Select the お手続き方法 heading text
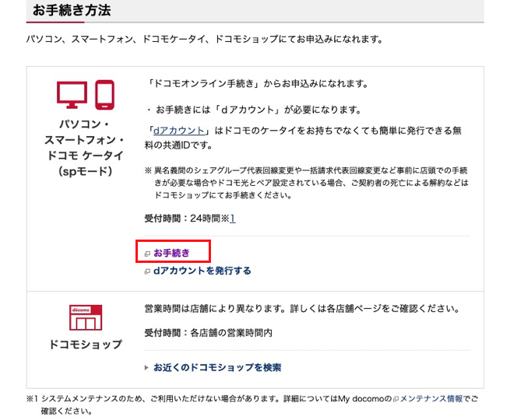Viewport: 517px width, 420px height. 72,10
